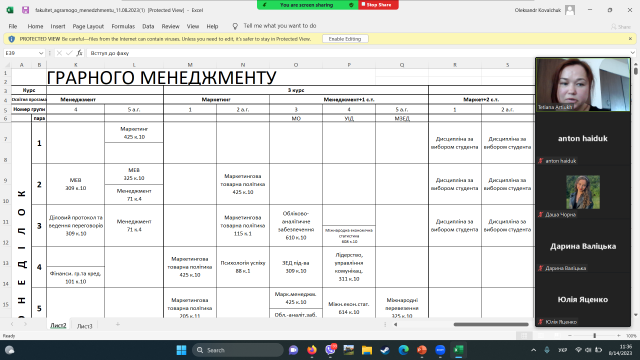Viewport: 640px width, 360px height.
Task: Click the Insert Function fx icon
Action: (80, 53)
